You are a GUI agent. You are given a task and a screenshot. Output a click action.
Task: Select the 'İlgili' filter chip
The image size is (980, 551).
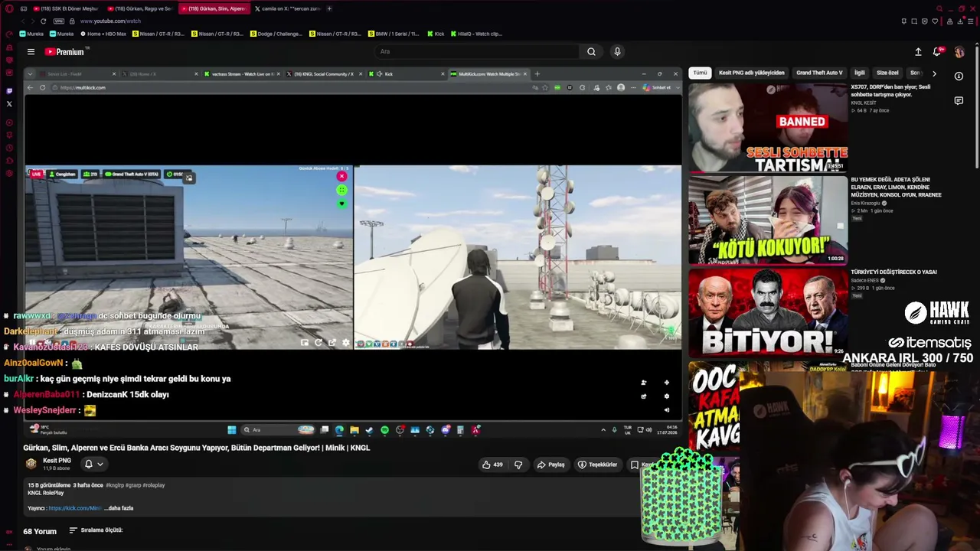click(x=860, y=73)
